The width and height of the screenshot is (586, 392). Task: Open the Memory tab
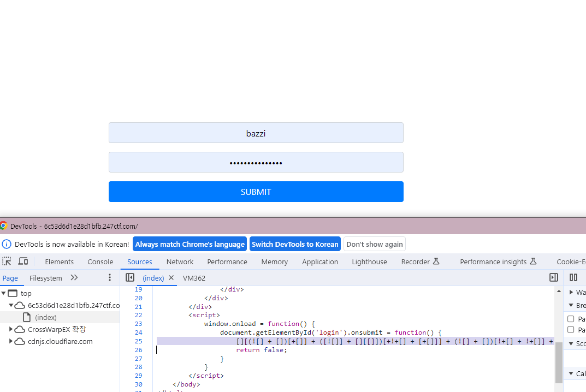pyautogui.click(x=274, y=262)
